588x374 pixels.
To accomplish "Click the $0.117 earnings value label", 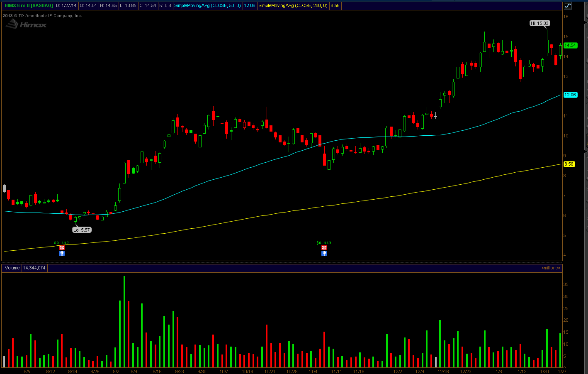I will (61, 243).
